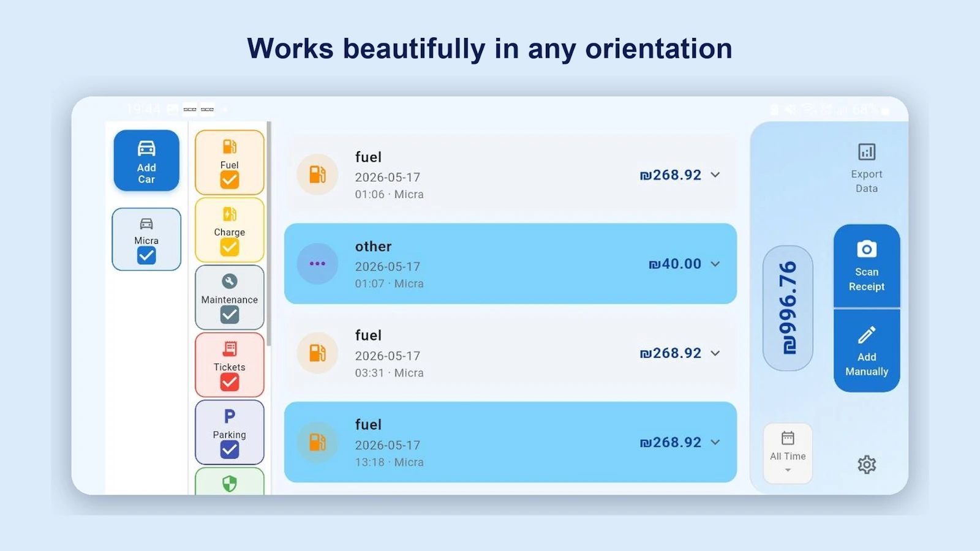Toggle the Charge category checkbox

[x=230, y=247]
